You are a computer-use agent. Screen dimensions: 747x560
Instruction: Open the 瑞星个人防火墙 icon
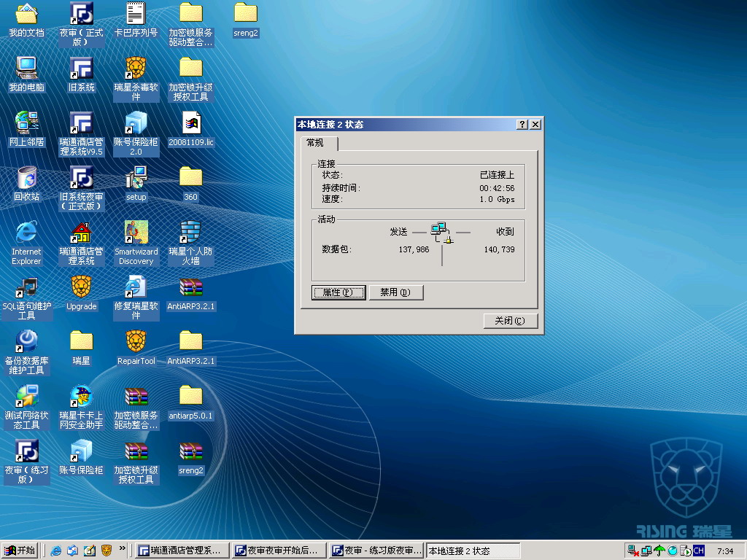190,233
